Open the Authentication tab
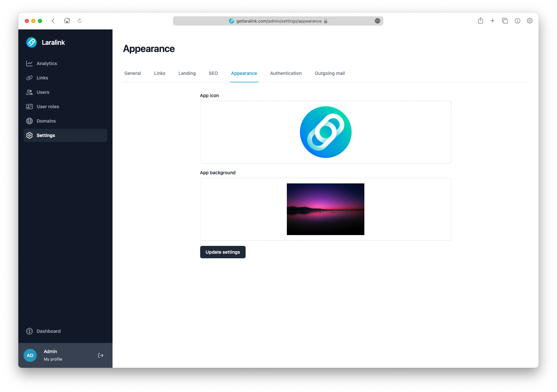The height and width of the screenshot is (392, 557). click(x=286, y=73)
